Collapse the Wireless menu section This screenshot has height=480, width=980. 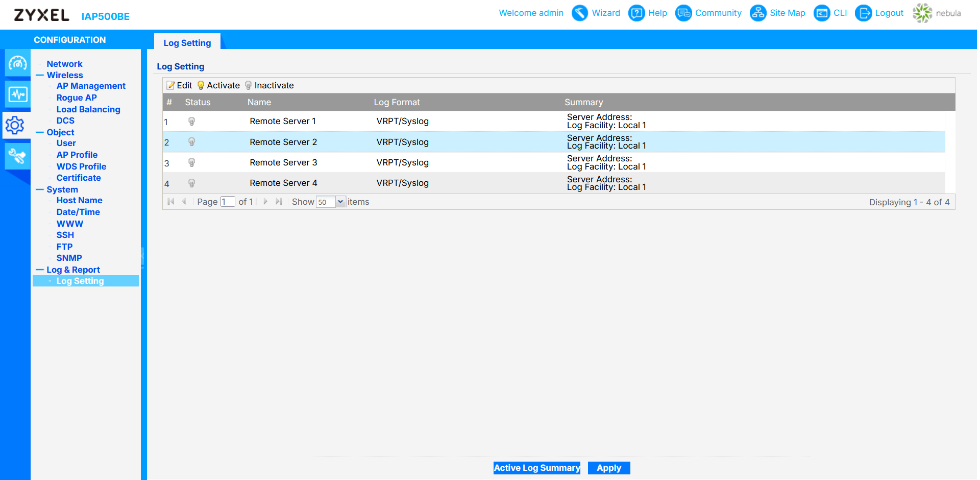[x=40, y=76]
